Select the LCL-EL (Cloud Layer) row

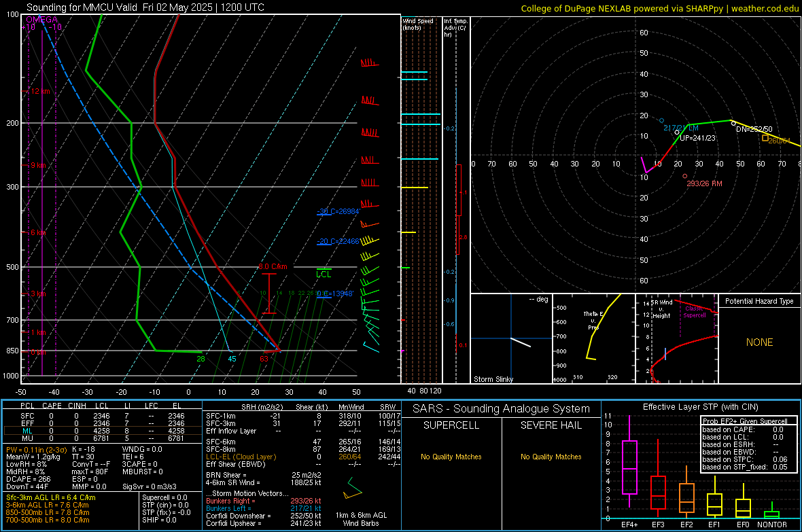click(303, 457)
